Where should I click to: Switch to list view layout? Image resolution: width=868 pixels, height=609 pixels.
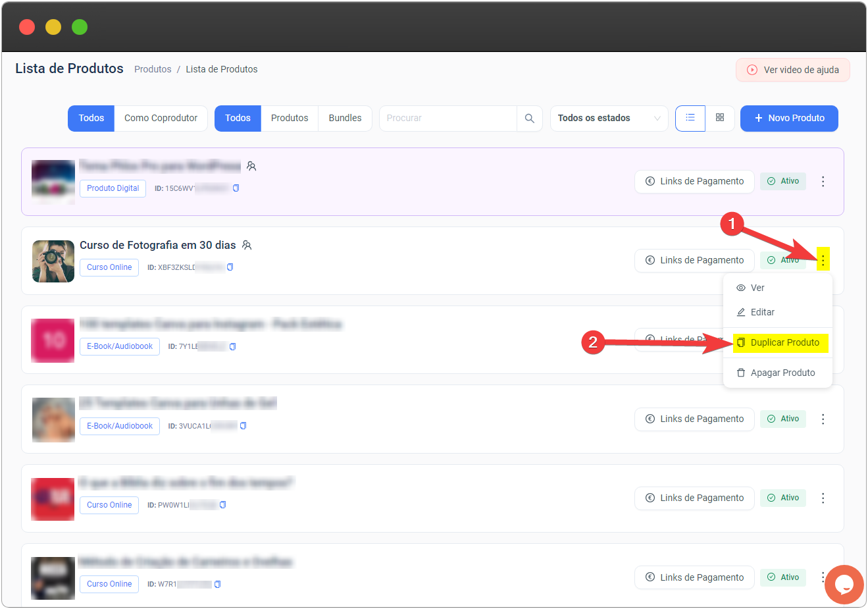(x=690, y=119)
